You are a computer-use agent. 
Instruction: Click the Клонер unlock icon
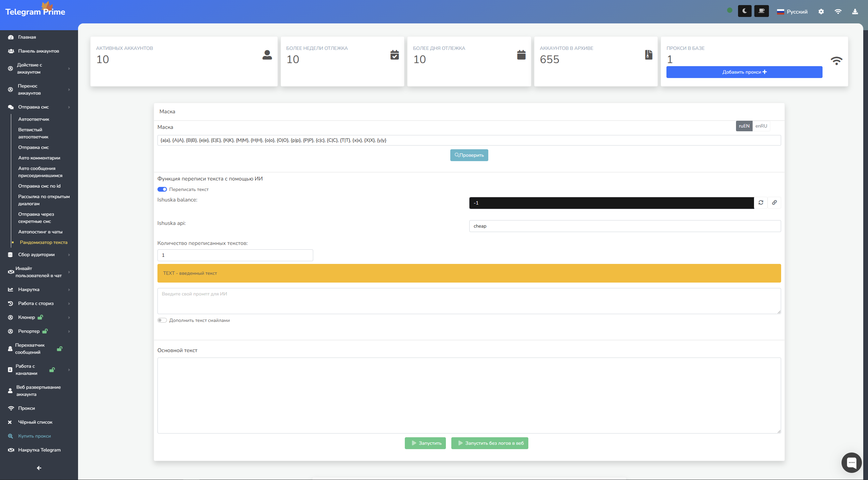pos(40,318)
